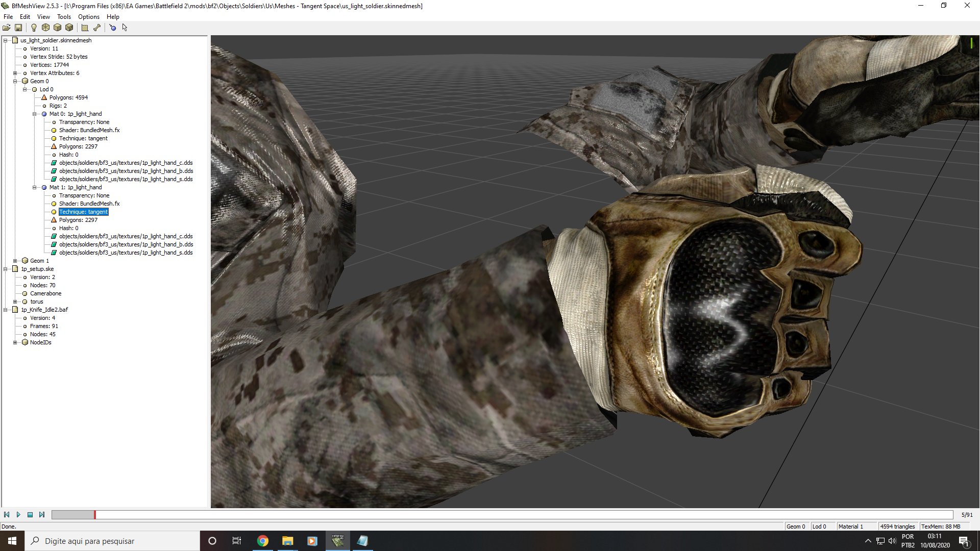Open File Explorer from the taskbar
The width and height of the screenshot is (980, 551).
click(288, 541)
